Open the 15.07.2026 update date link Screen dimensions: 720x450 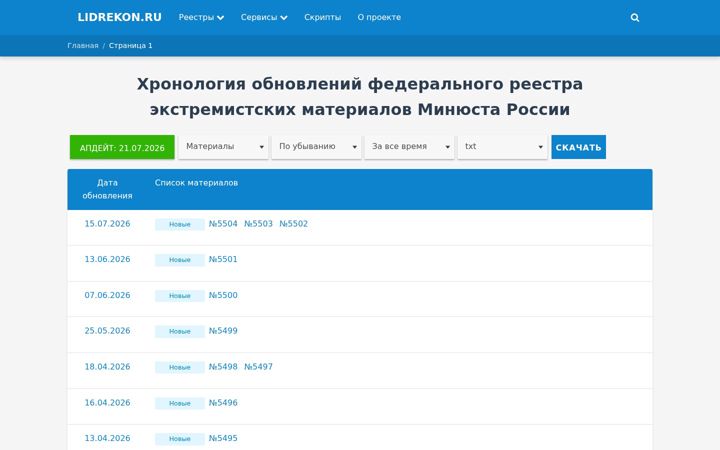107,224
